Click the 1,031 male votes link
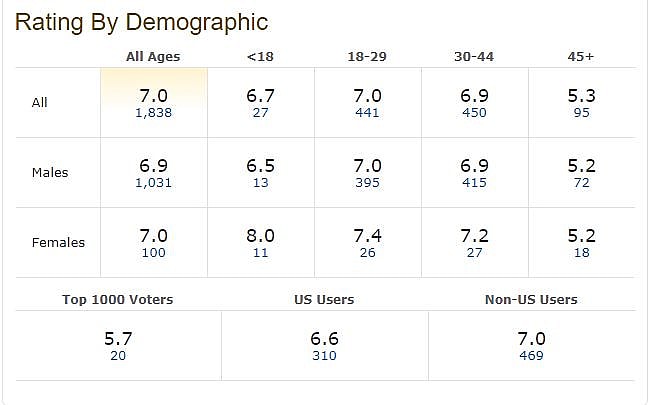 pos(153,183)
